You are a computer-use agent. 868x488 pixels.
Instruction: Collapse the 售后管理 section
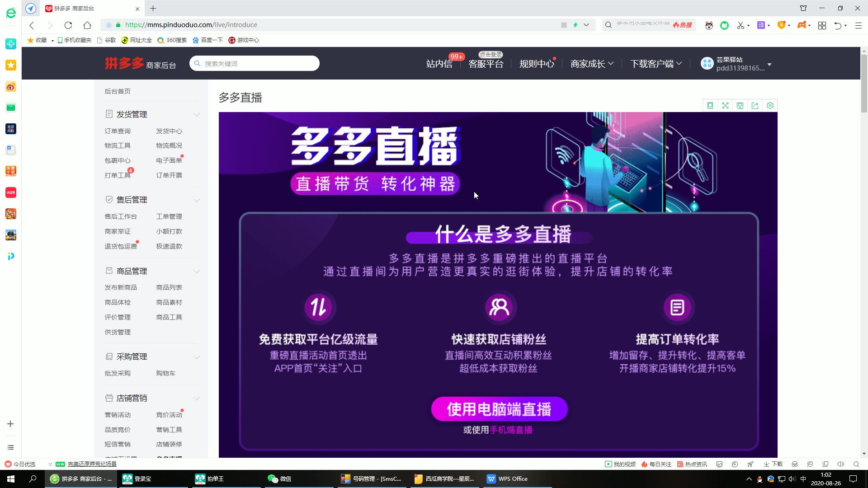pyautogui.click(x=197, y=200)
